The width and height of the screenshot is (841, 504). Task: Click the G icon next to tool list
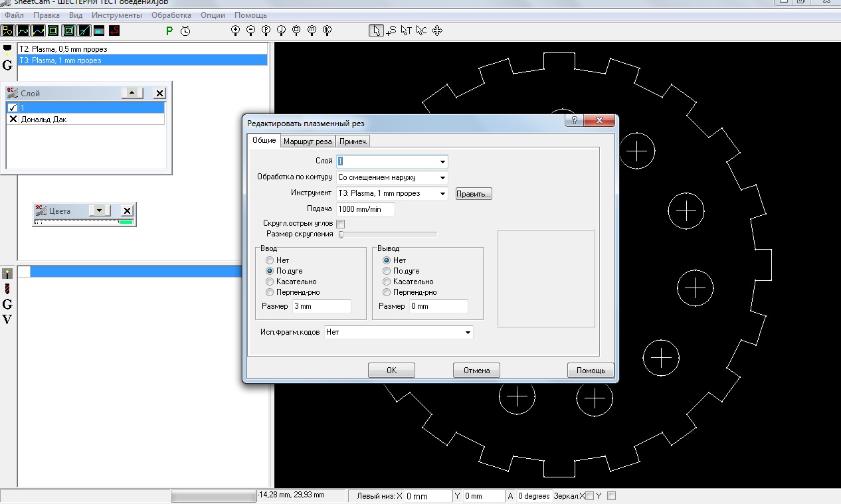pos(7,65)
